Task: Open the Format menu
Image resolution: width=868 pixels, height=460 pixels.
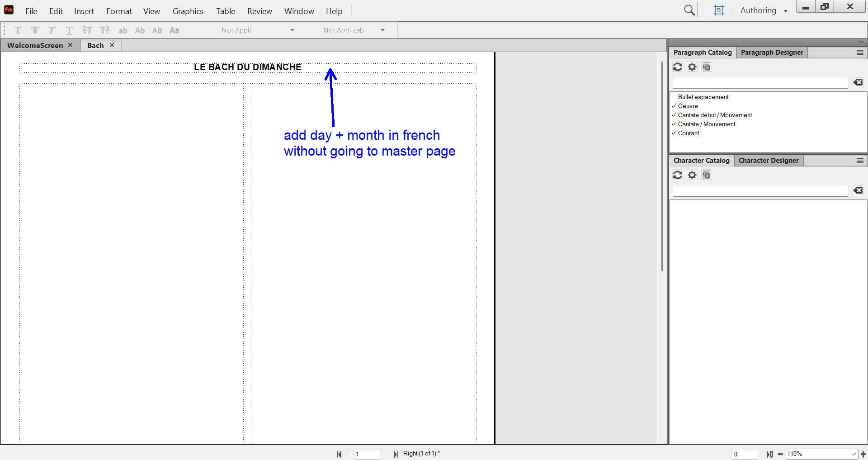Action: [x=119, y=11]
